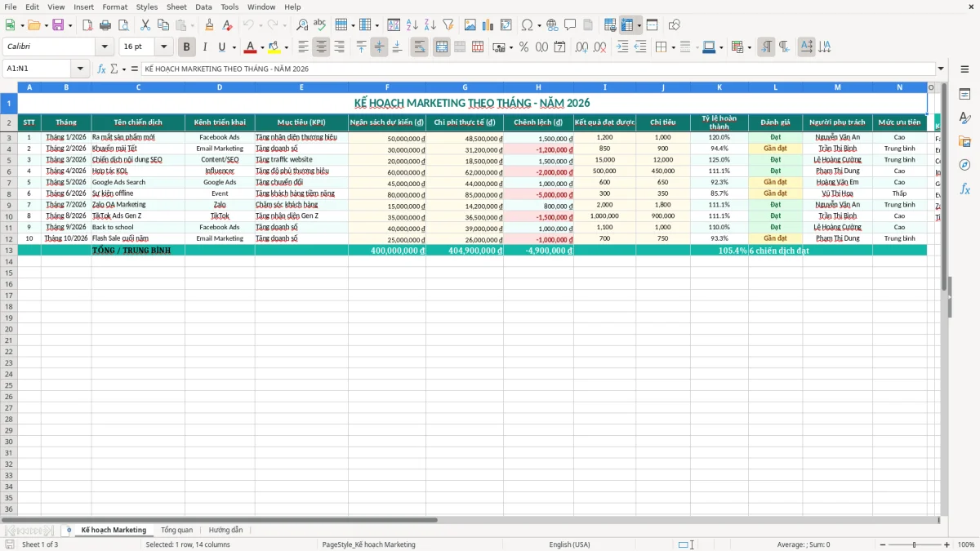Click Clone Formatting paintbrush icon

coord(209,25)
